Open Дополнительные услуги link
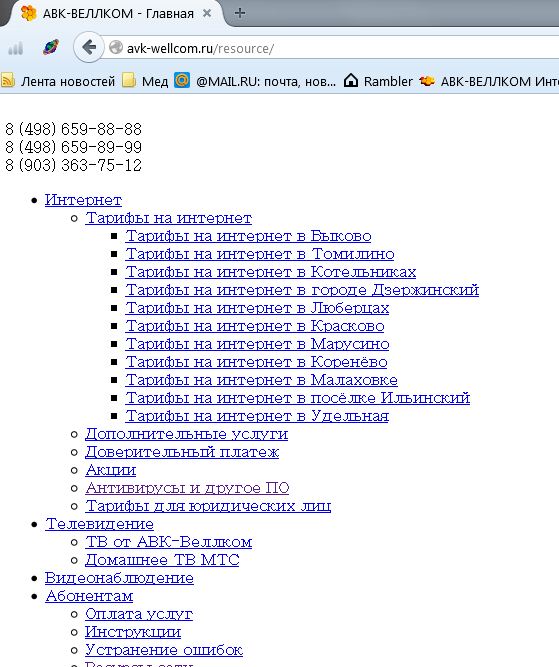This screenshot has height=667, width=559. click(x=187, y=434)
